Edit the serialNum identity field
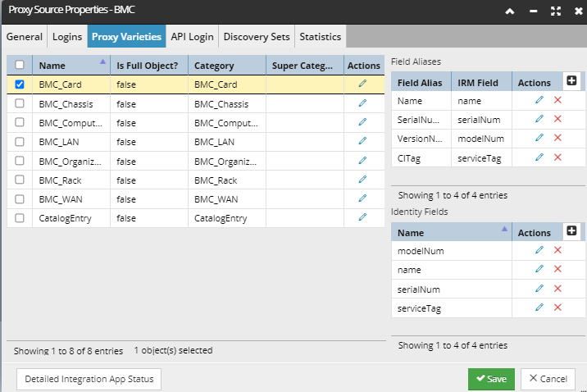This screenshot has width=587, height=392. tap(539, 289)
